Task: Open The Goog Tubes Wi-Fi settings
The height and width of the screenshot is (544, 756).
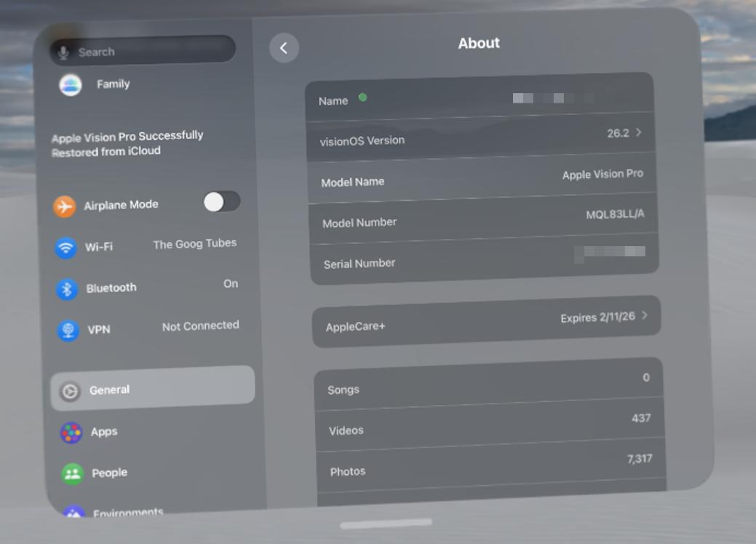Action: coord(194,244)
